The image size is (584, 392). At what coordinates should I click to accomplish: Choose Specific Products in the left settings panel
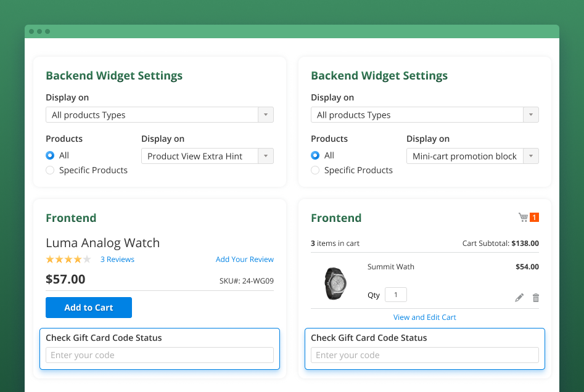(x=50, y=170)
